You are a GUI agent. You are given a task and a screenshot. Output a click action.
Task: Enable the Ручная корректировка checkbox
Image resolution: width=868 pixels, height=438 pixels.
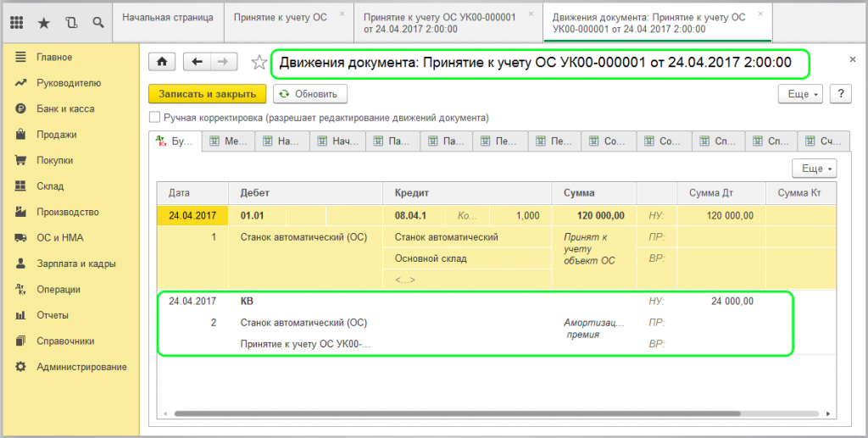point(154,118)
